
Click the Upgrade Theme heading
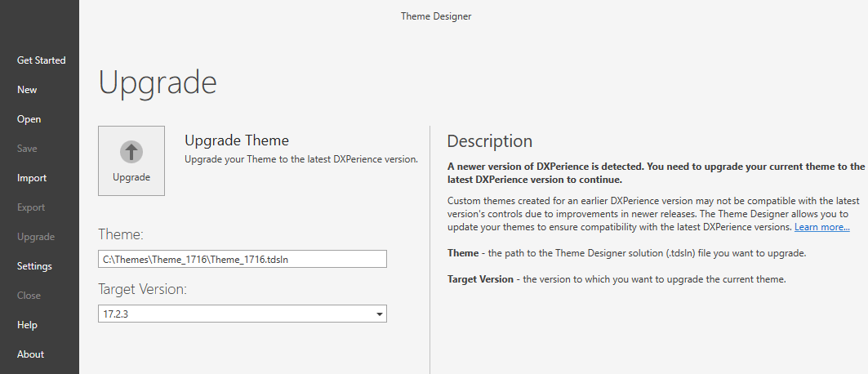[x=237, y=140]
